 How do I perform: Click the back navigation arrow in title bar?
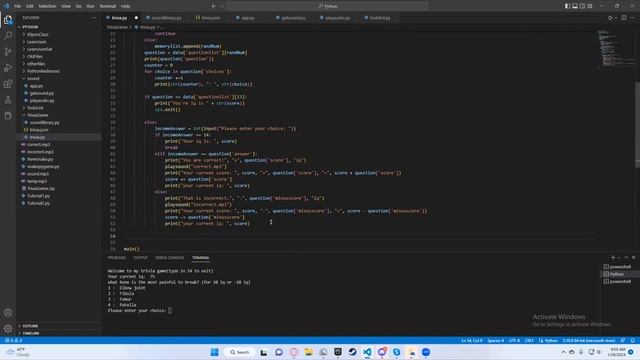coord(213,6)
